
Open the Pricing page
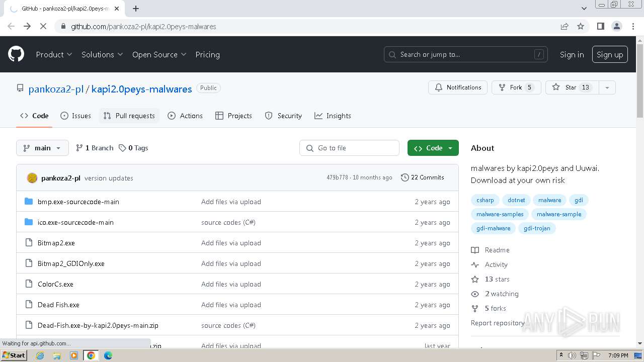(x=207, y=54)
